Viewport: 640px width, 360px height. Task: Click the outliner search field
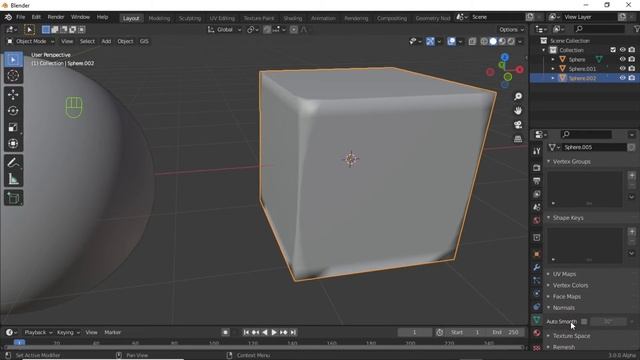599,29
